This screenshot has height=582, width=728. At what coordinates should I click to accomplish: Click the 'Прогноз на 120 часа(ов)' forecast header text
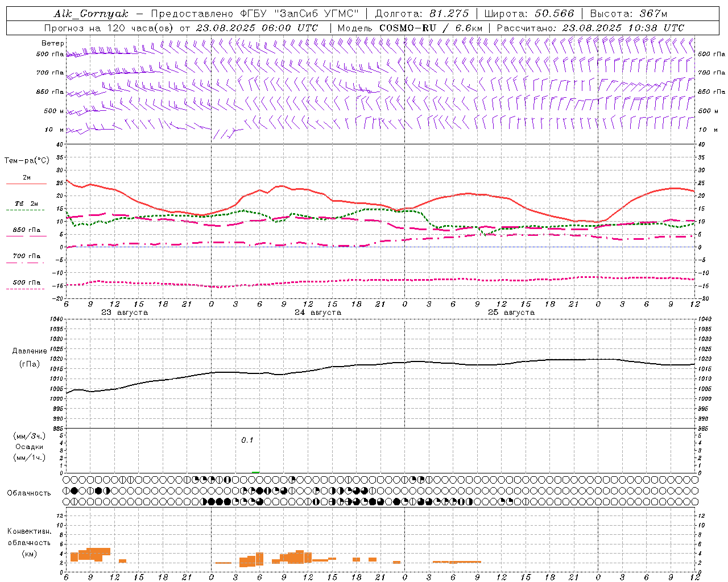109,28
